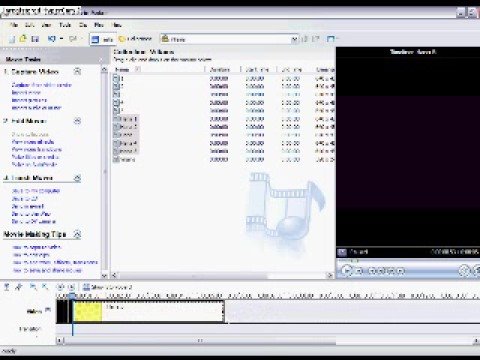Viewport: 480px width, 360px height.
Task: Click the Save Project disk icon
Action: (35, 39)
